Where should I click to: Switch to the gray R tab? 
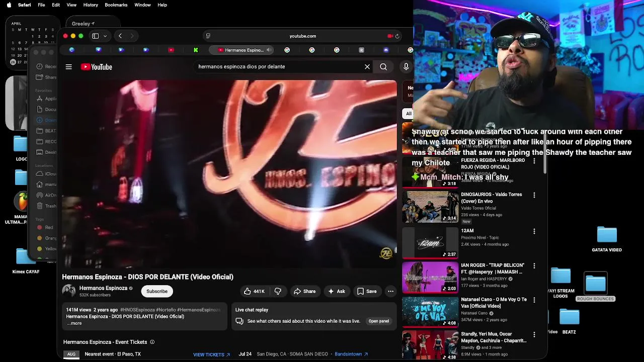pyautogui.click(x=361, y=50)
